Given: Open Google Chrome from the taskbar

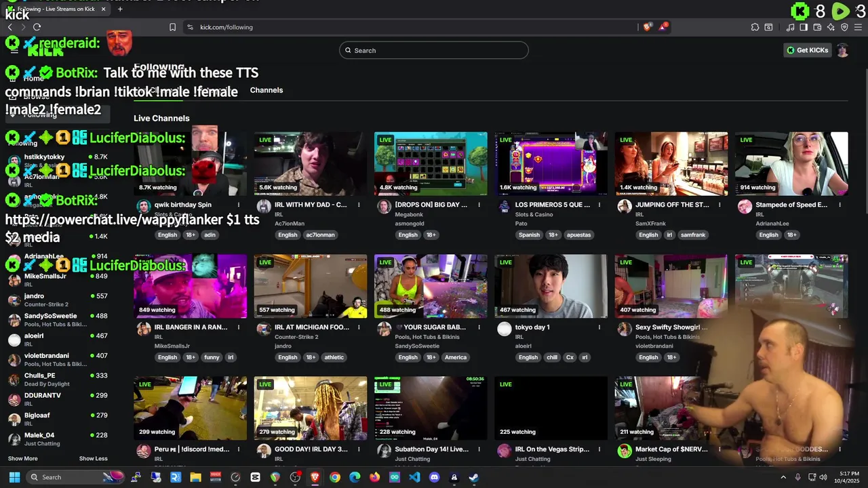Looking at the screenshot, I should (335, 477).
